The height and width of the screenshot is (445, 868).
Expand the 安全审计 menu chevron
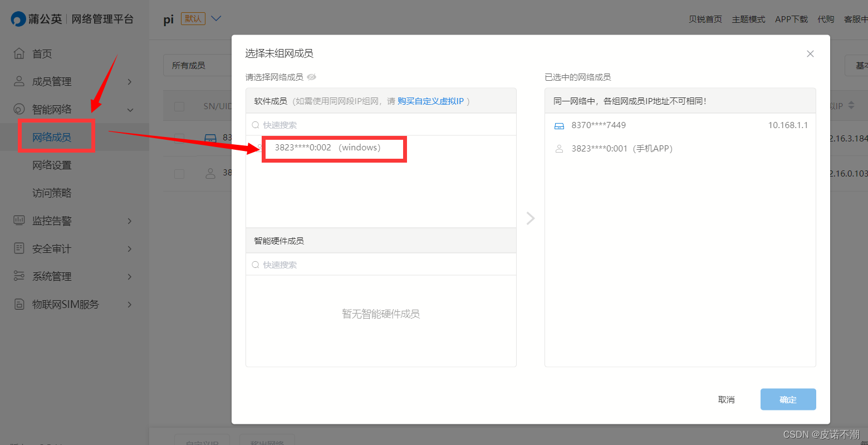[x=130, y=249]
